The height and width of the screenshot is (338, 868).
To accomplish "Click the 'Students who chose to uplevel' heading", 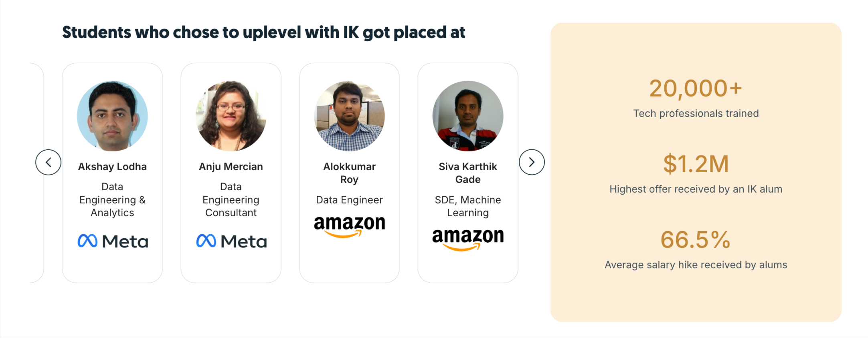I will click(x=263, y=32).
